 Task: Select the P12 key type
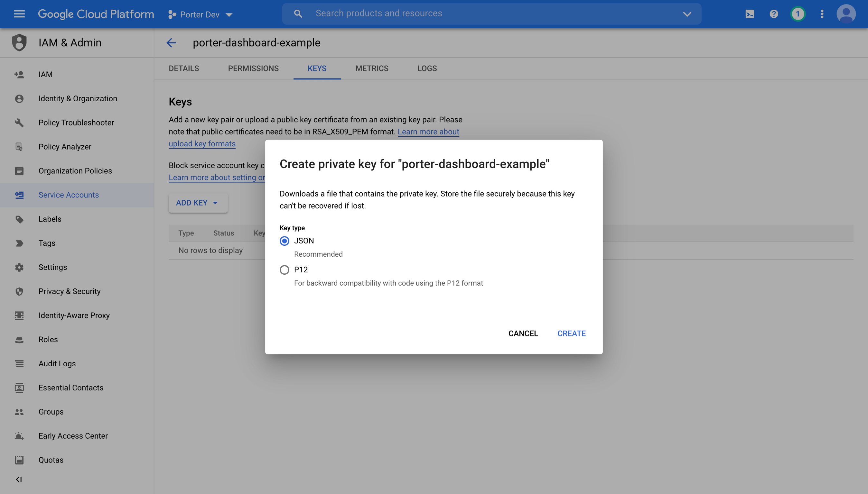[x=285, y=270]
